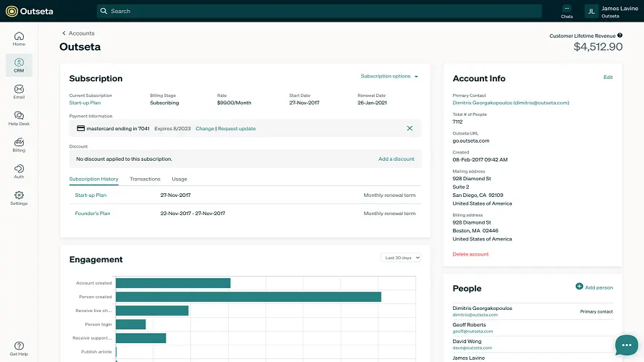Screen dimensions: 644x362
Task: Open the Last 30 days dropdown
Action: 401,258
